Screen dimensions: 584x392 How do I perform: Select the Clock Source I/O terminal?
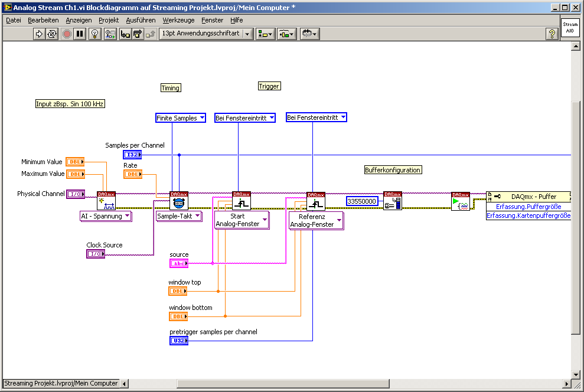pos(96,254)
